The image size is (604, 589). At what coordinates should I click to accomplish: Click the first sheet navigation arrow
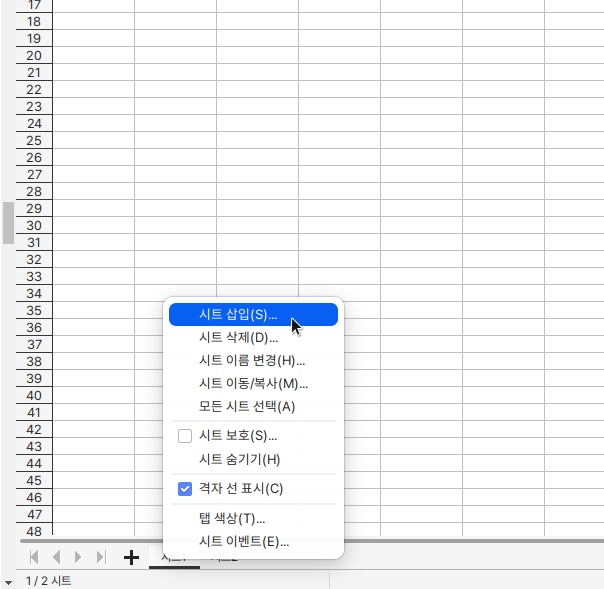34,557
